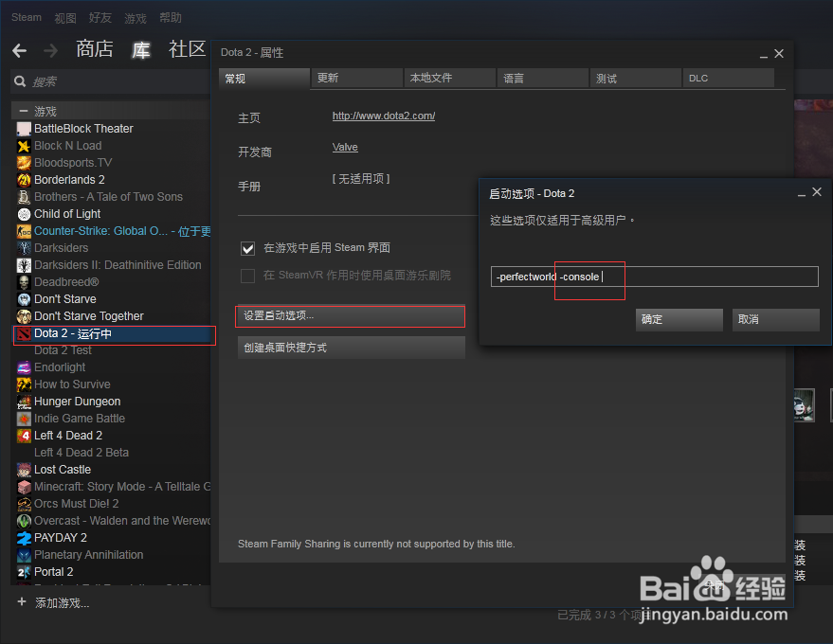Screen dimensions: 833x644
Task: Click the Dota 2 game icon
Action: (24, 333)
